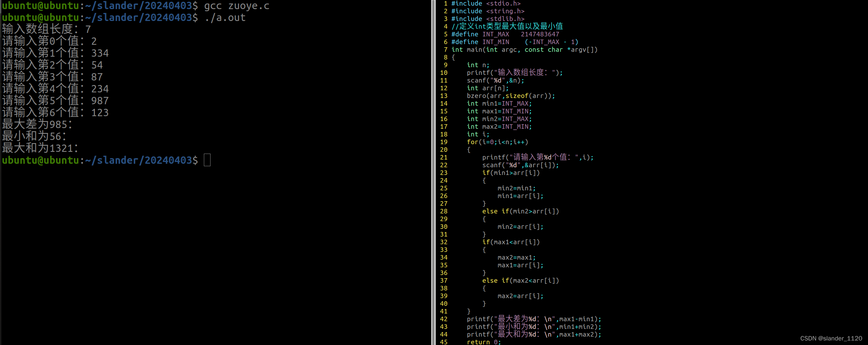Viewport: 868px width, 345px height.
Task: Click the 'max2=max1;' assignment line
Action: click(x=517, y=258)
